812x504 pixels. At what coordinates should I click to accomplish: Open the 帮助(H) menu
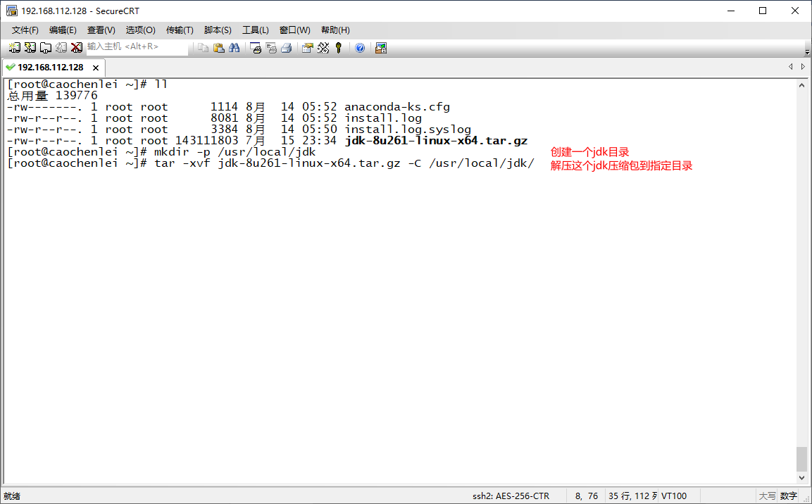coord(335,30)
